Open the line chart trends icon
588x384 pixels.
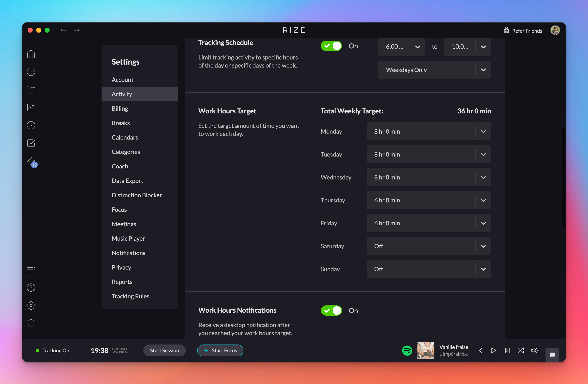point(31,107)
